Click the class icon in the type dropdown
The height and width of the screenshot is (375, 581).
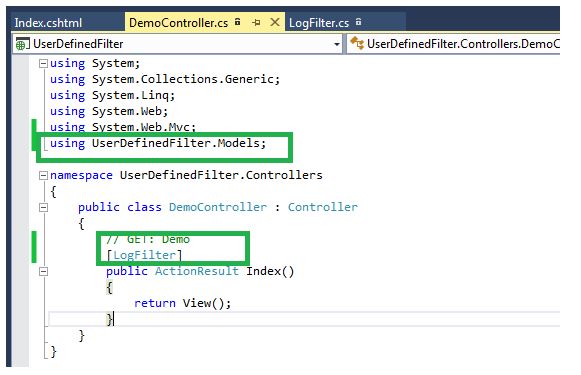pyautogui.click(x=357, y=43)
